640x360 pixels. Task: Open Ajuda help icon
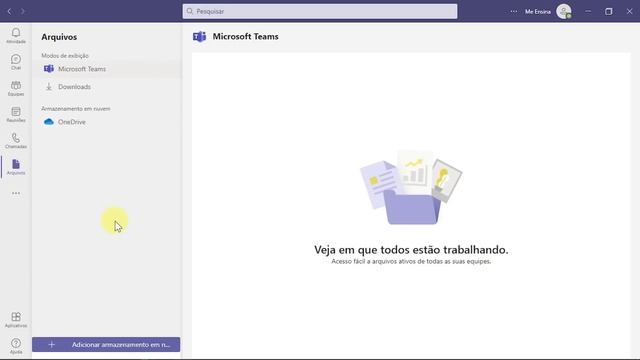16,346
